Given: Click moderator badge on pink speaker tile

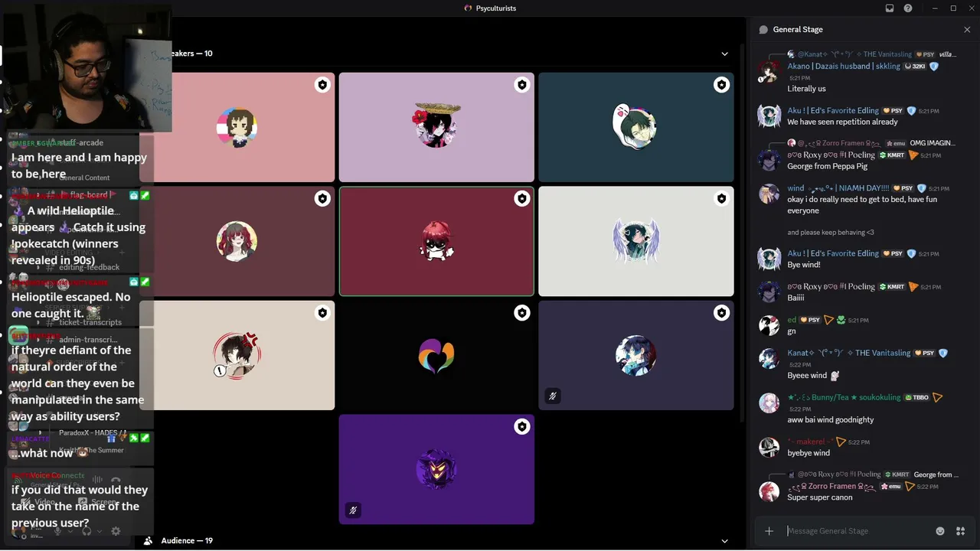Looking at the screenshot, I should point(322,85).
